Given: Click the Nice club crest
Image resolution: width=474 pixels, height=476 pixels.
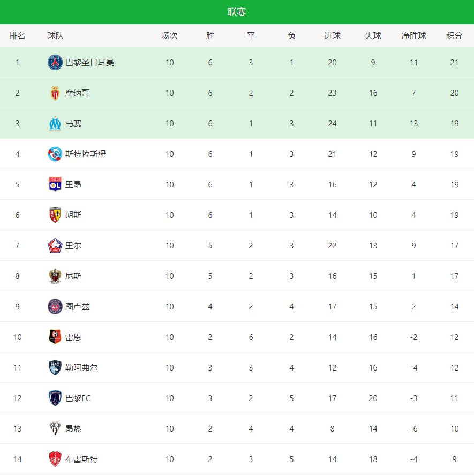Looking at the screenshot, I should 55,276.
